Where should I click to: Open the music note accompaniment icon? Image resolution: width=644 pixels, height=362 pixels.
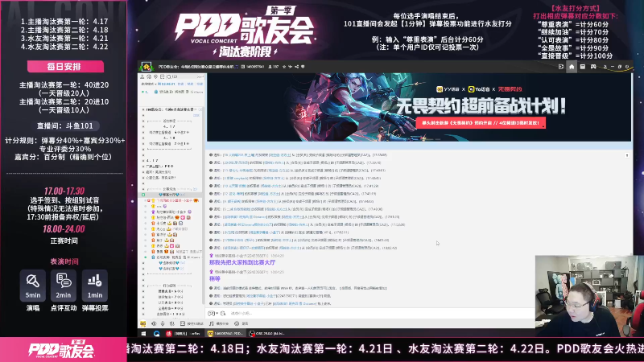coord(212,324)
